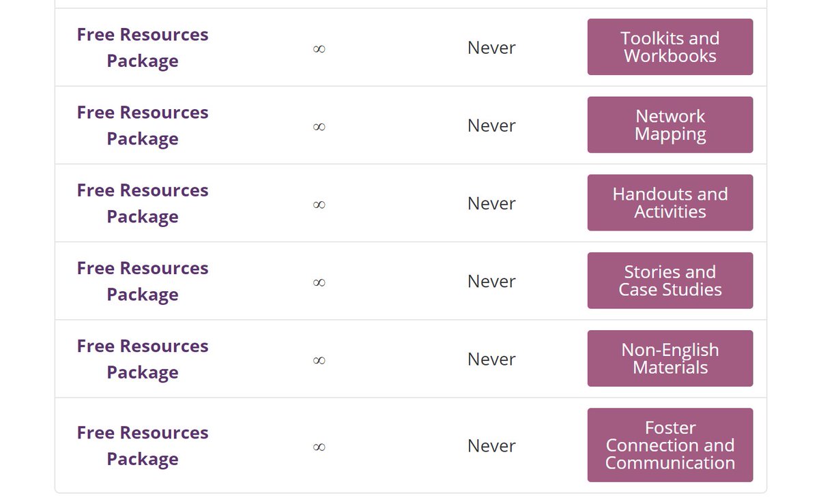Click Free Resources Package link beside Non-English Materials
819x504 pixels.
pyautogui.click(x=143, y=359)
